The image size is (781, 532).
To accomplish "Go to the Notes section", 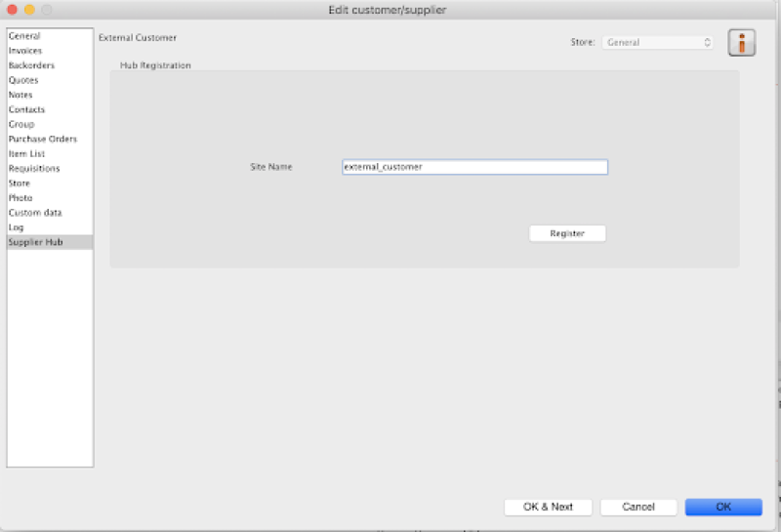I will coord(21,95).
